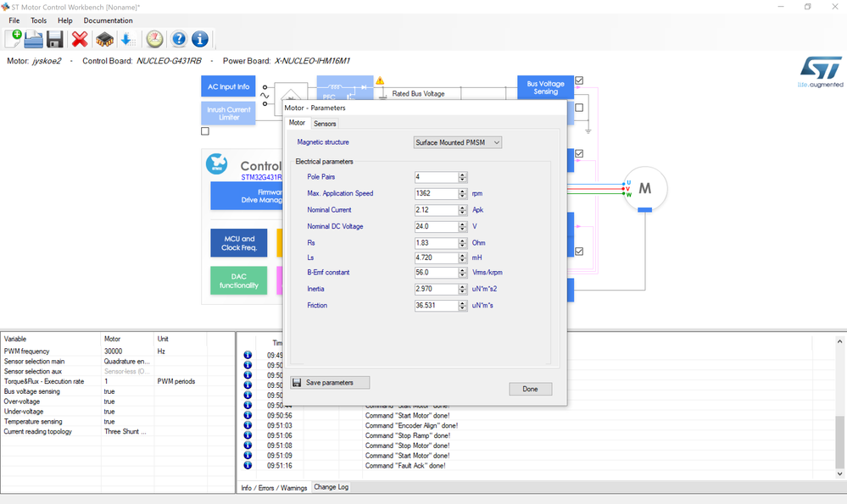Open the File menu
847x504 pixels.
click(x=14, y=20)
